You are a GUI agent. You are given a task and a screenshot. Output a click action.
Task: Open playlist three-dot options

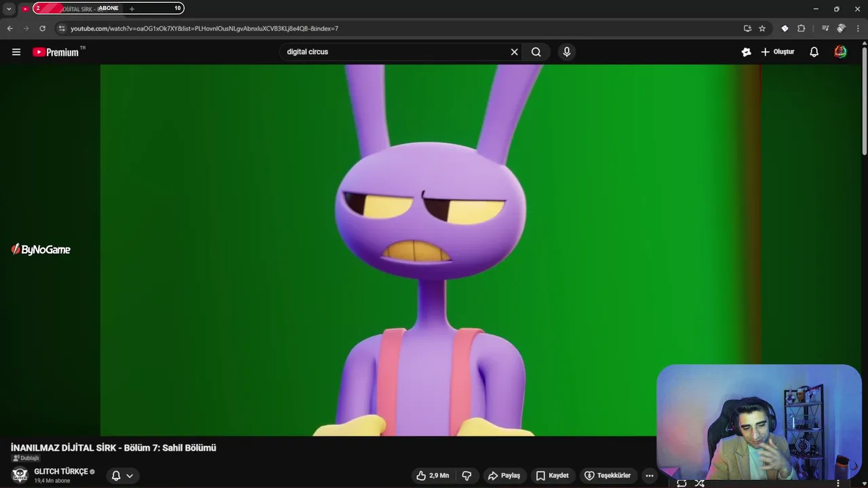(x=838, y=483)
